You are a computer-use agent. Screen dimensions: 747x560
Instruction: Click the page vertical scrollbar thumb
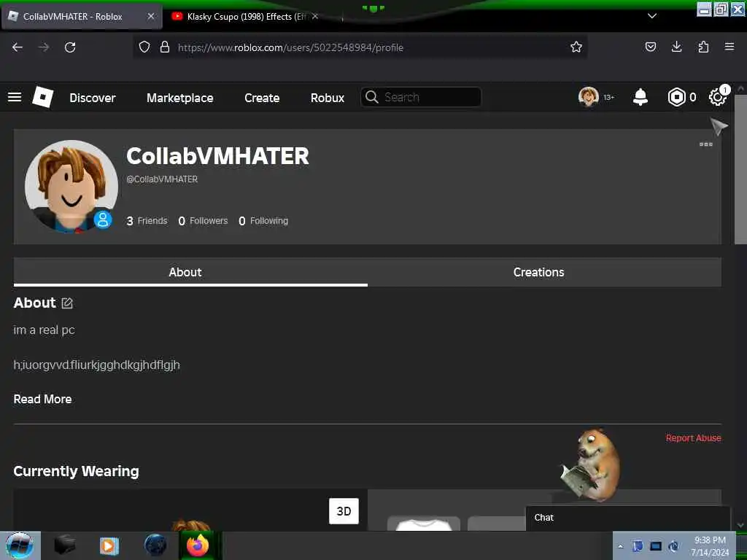click(740, 169)
